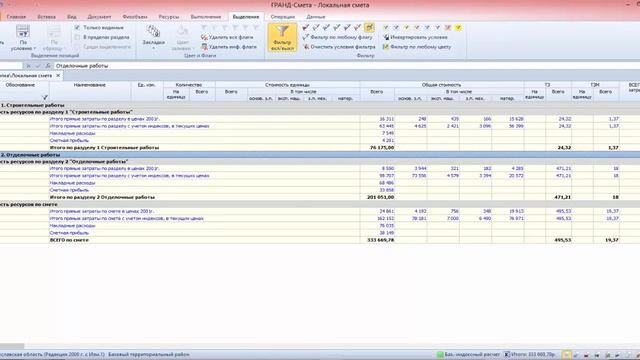Click the По образцу selection button
Image resolution: width=640 pixels, height=360 pixels.
click(x=53, y=38)
